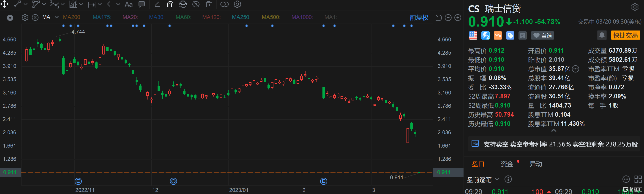This screenshot has height=194, width=644.
Task: Click the E earnings marker near 2022/11
Action: click(x=78, y=181)
